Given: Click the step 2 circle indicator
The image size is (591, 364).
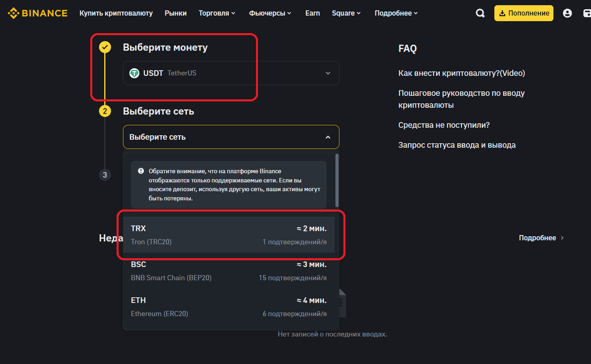Looking at the screenshot, I should click(x=105, y=111).
